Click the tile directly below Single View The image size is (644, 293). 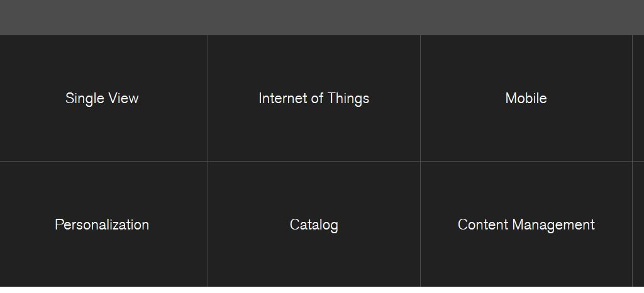click(x=102, y=224)
